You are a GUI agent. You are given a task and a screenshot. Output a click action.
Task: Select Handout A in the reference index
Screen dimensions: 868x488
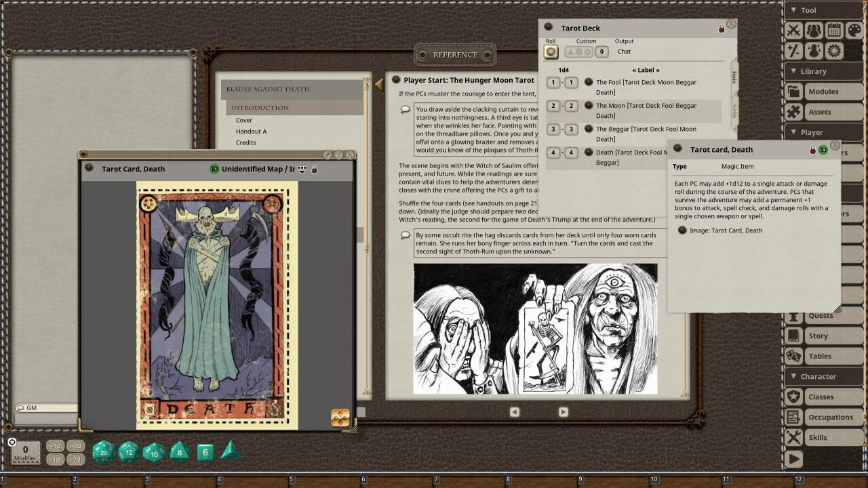251,131
